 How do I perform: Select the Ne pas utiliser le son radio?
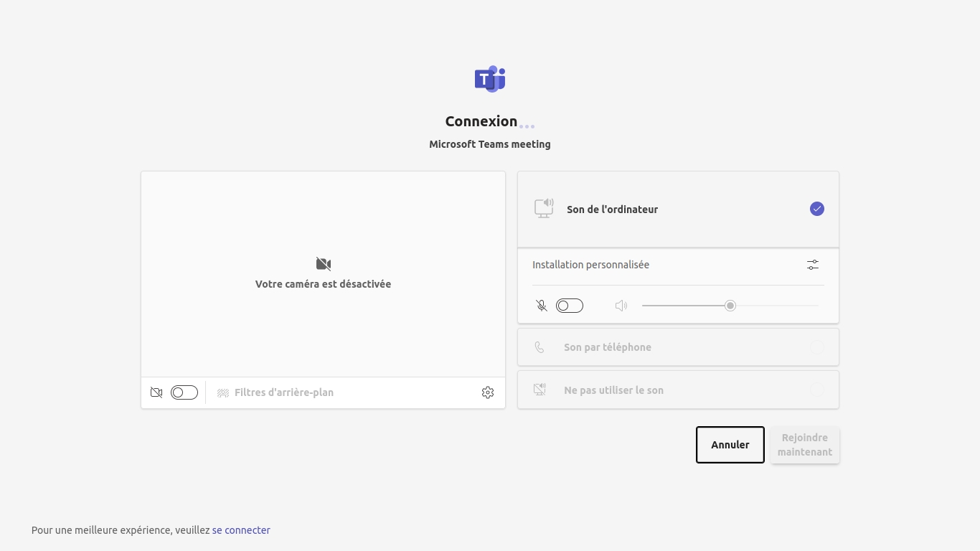tap(817, 390)
